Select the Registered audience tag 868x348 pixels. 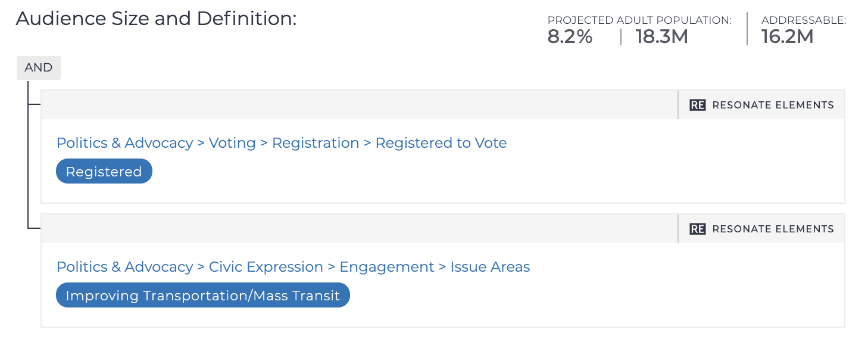104,172
